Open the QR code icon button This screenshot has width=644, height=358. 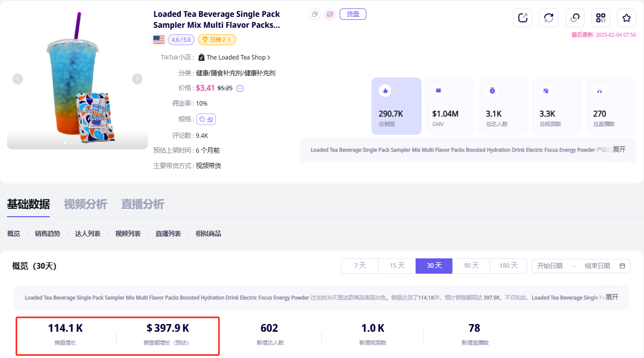[x=601, y=18]
